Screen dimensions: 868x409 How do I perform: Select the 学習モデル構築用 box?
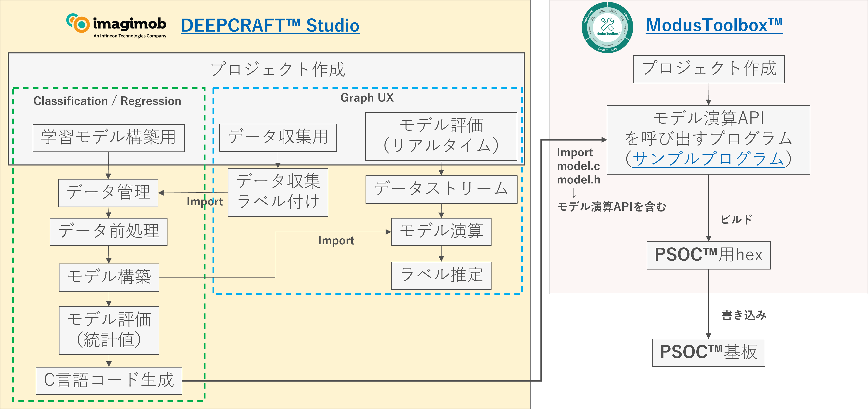108,138
